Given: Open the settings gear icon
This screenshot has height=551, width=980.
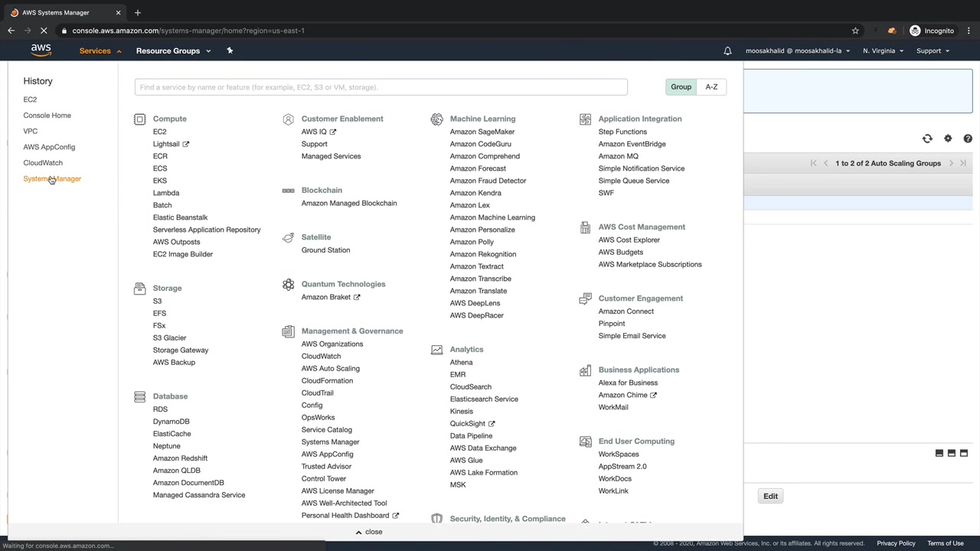Looking at the screenshot, I should click(948, 139).
